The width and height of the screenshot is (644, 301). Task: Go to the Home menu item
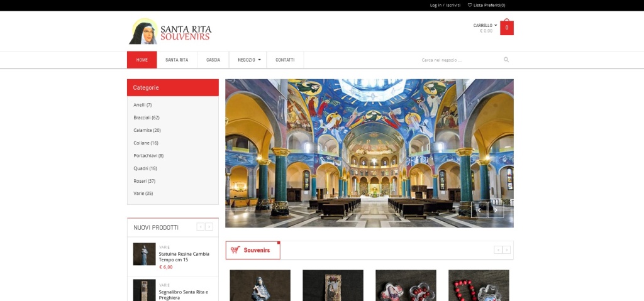[142, 60]
